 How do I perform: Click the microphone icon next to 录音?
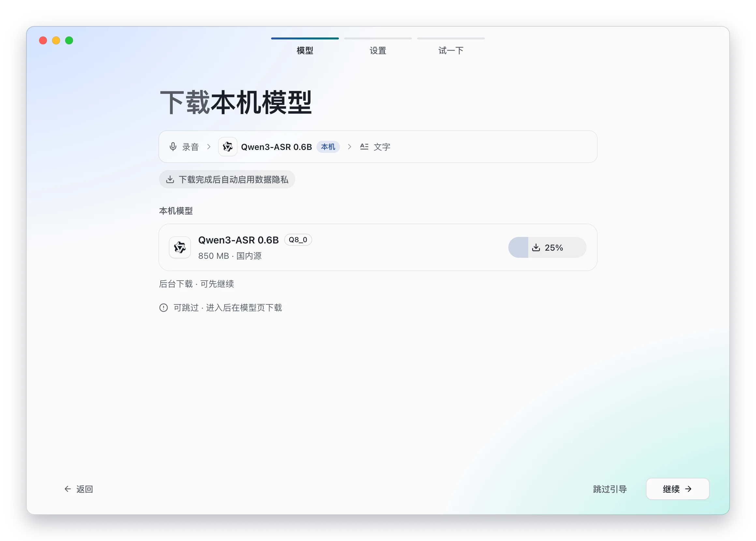click(173, 147)
